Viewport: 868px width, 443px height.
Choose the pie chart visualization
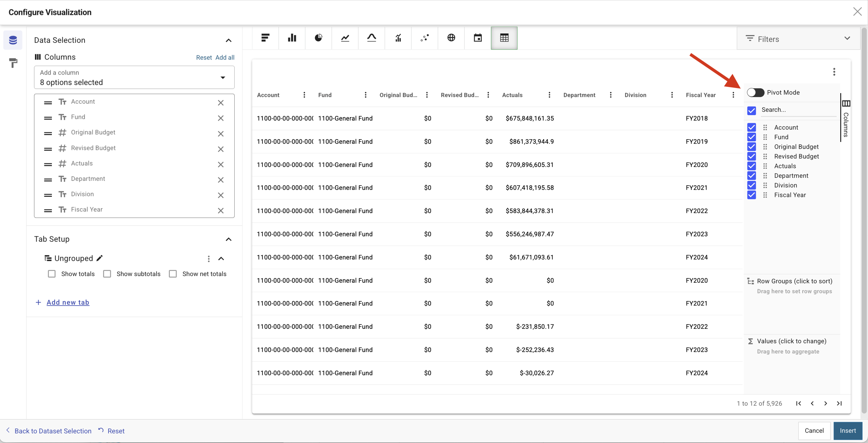tap(318, 38)
